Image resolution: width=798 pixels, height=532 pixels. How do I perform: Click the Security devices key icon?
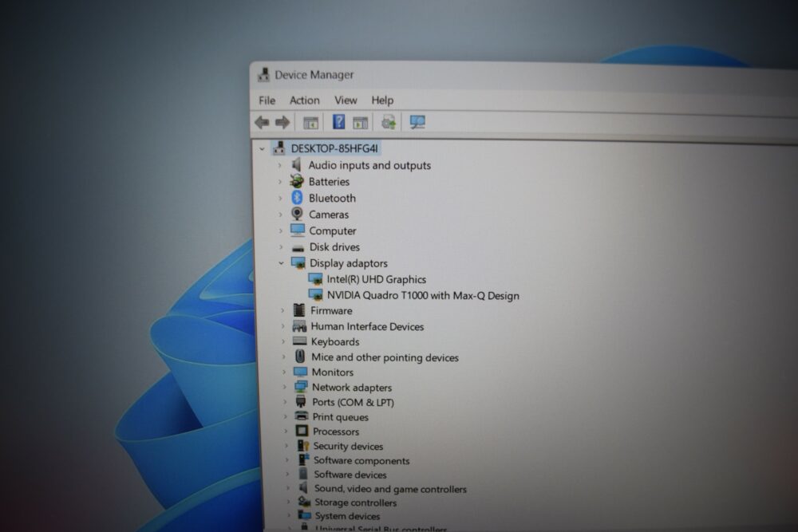tap(302, 446)
